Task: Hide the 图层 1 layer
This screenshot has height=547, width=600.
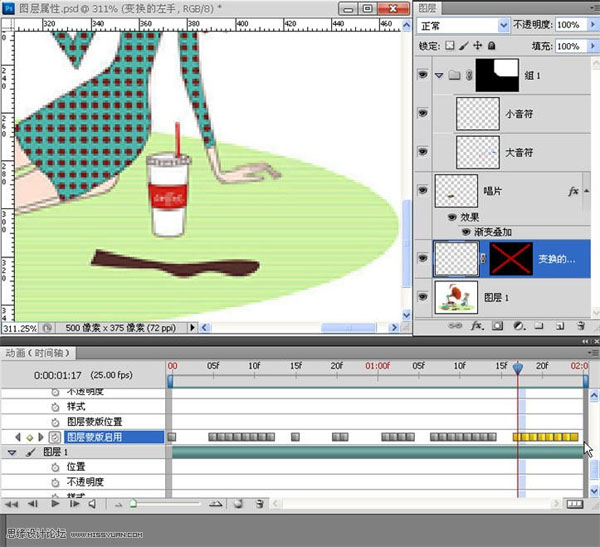Action: (422, 297)
